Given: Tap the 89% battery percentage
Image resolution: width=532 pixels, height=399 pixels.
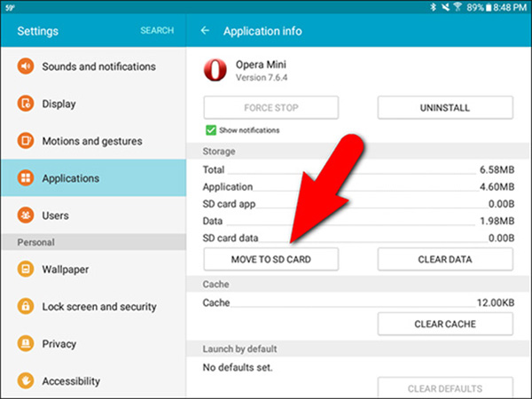Looking at the screenshot, I should (475, 7).
